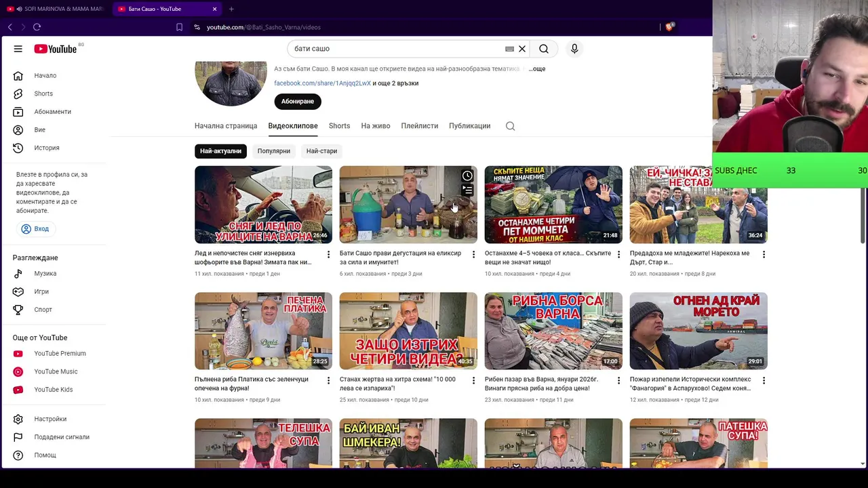Open new browser tab
The height and width of the screenshot is (488, 868).
tap(231, 9)
